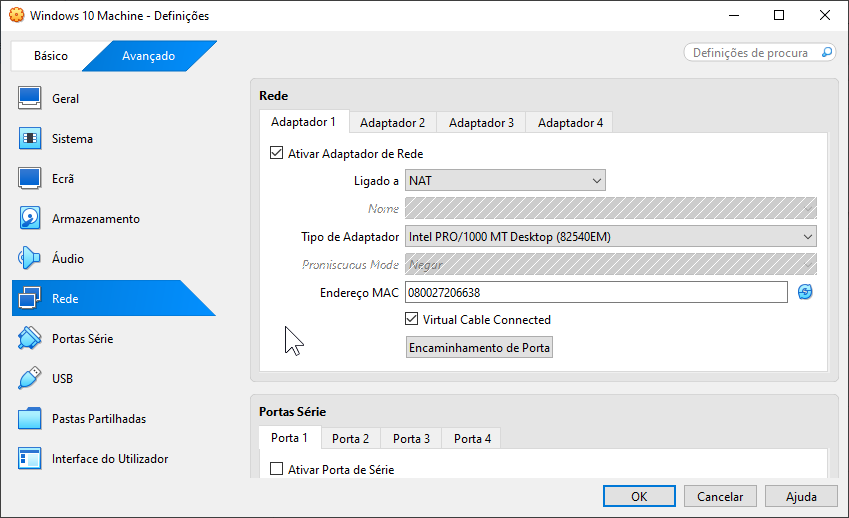This screenshot has width=849, height=518.
Task: Open the USB plug icon
Action: click(30, 378)
